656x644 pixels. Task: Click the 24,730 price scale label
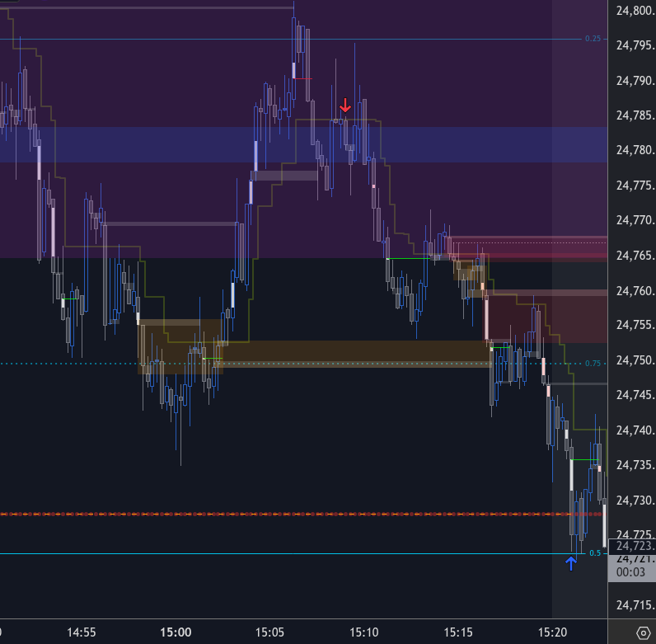[x=635, y=500]
